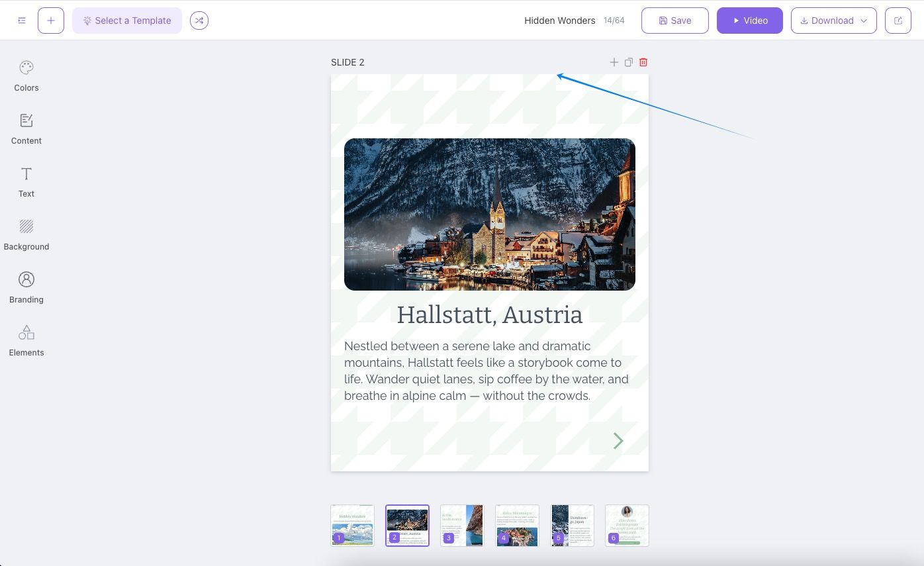
Task: Click the plus button in top toolbar
Action: coord(51,21)
